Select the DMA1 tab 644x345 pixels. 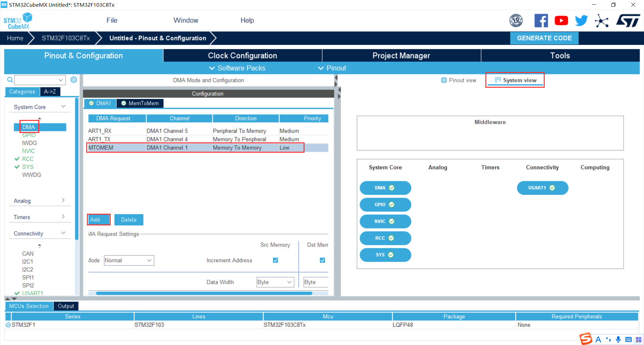pos(100,103)
